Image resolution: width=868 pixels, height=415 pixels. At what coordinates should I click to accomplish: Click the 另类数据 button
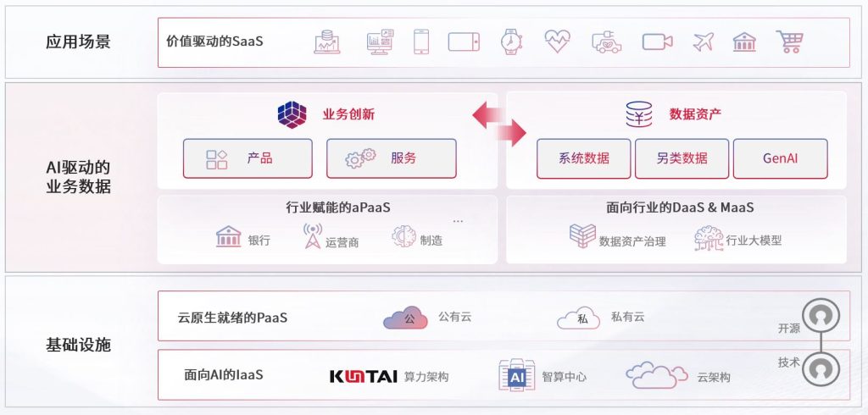(x=682, y=158)
